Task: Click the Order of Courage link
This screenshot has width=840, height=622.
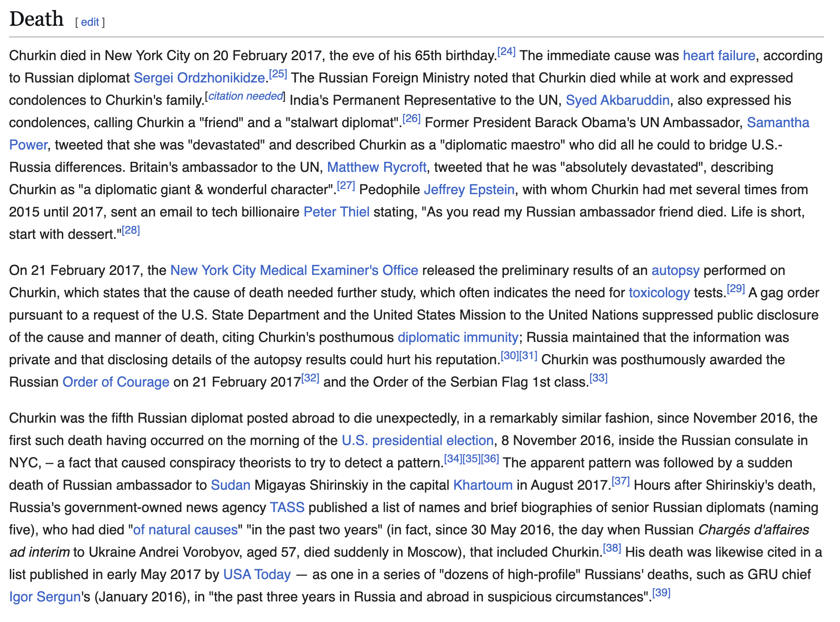Action: pyautogui.click(x=116, y=382)
